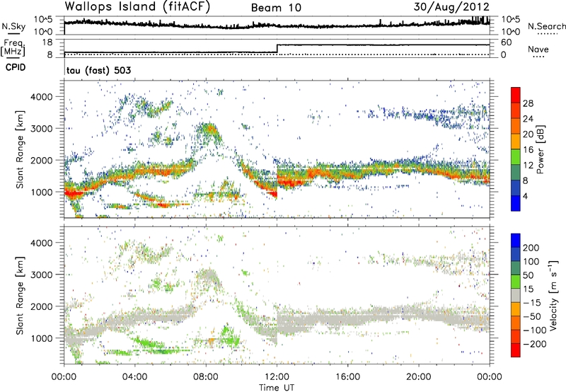
Task: Click the 'Freq. [MHz]' axis label
Action: (13, 47)
